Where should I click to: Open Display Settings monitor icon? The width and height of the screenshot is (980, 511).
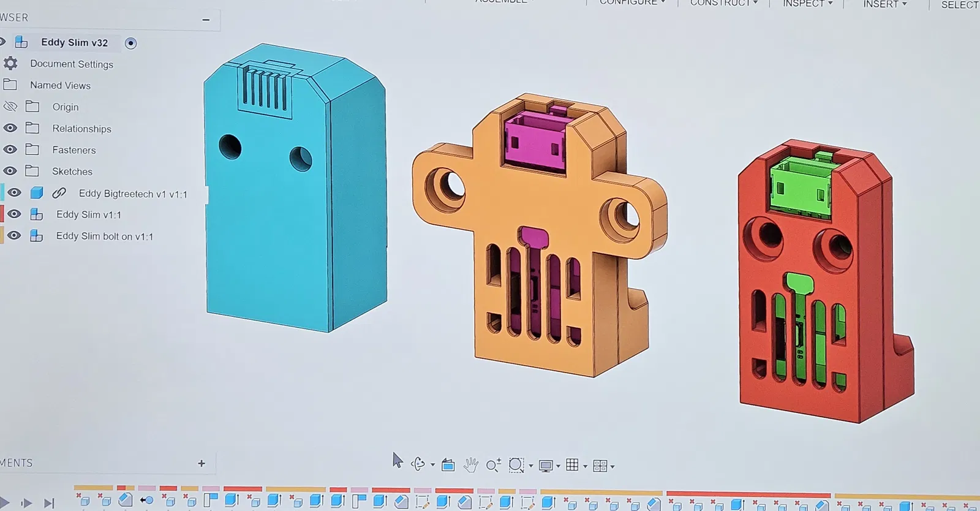546,466
